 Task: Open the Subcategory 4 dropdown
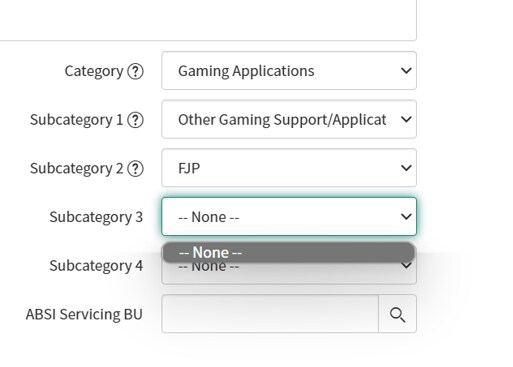[x=289, y=274]
